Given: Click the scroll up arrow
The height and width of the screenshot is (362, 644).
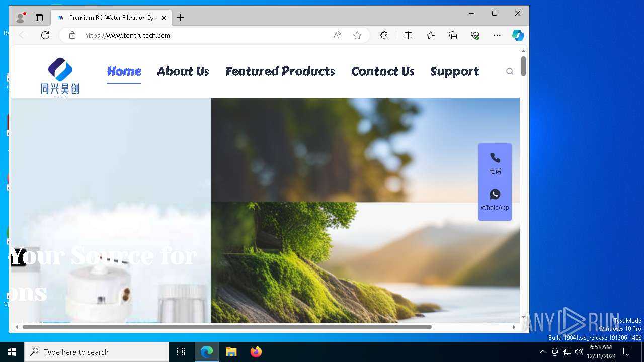Looking at the screenshot, I should (523, 51).
